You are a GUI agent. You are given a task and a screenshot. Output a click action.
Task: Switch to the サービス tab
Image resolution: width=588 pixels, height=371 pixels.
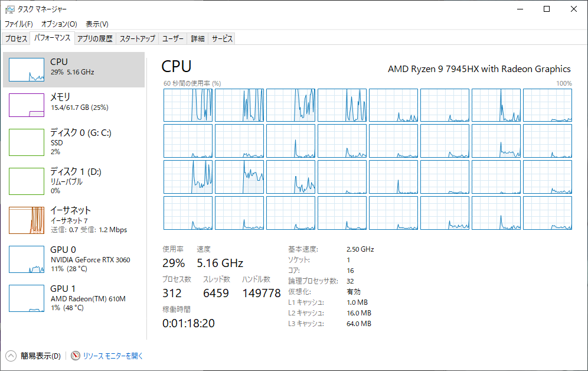(x=222, y=38)
